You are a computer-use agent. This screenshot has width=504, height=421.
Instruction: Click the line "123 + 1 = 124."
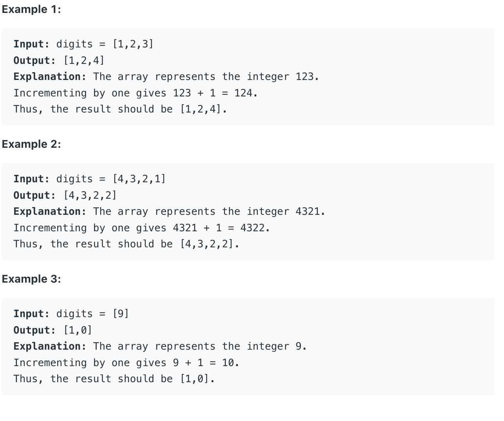pyautogui.click(x=215, y=93)
